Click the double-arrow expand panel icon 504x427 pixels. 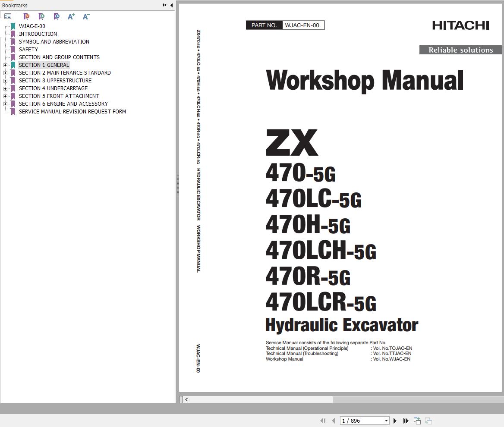pos(164,5)
